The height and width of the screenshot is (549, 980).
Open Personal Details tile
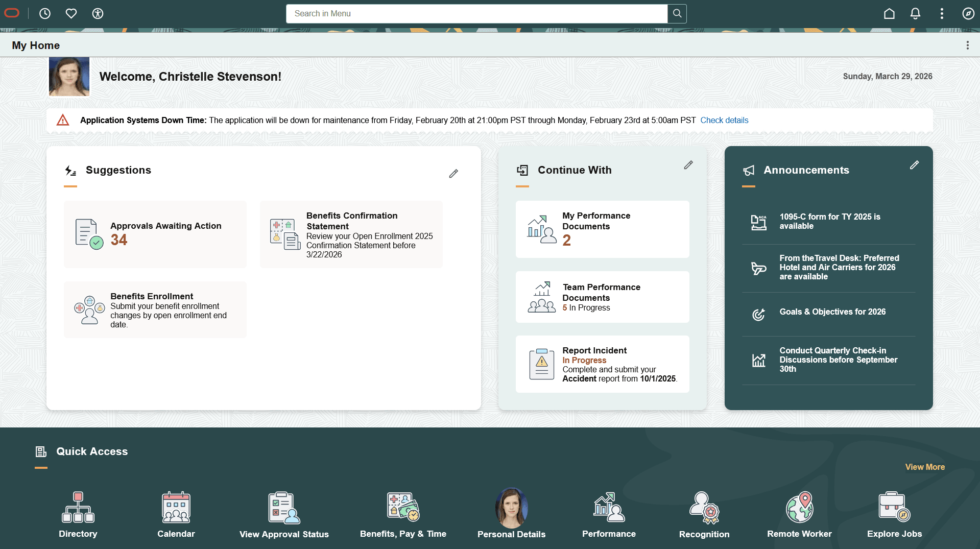[x=511, y=514]
